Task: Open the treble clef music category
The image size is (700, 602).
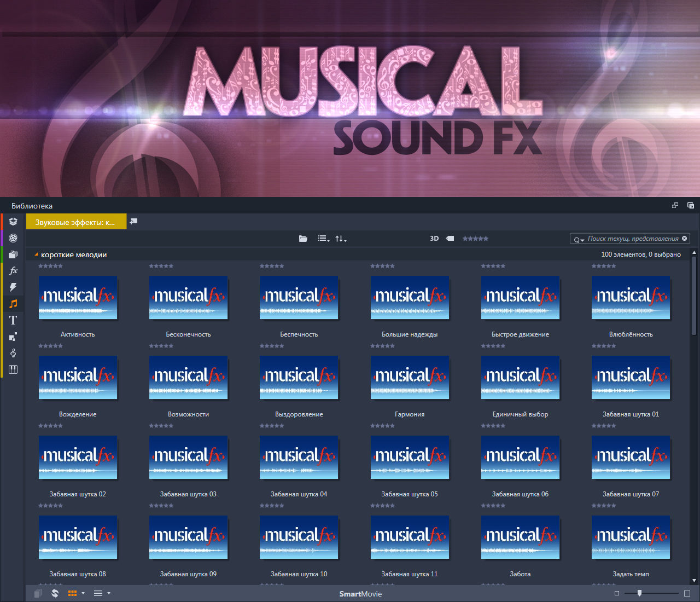Action: point(13,353)
